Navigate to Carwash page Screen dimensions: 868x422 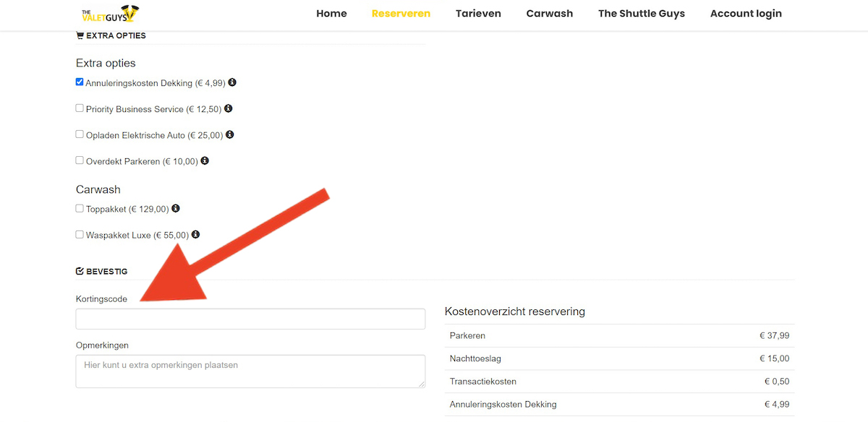550,14
